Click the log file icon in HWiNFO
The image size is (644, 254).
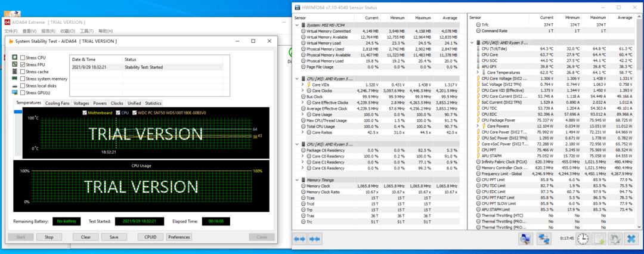[x=599, y=238]
